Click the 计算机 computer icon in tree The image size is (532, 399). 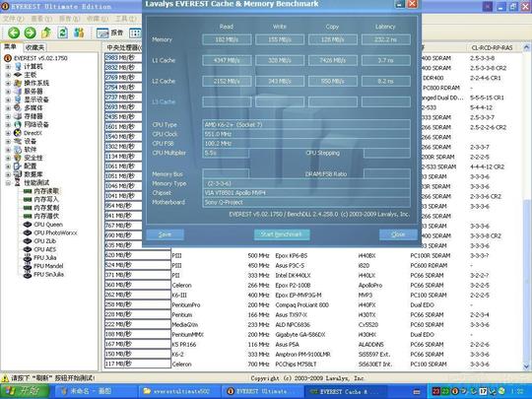pos(18,67)
